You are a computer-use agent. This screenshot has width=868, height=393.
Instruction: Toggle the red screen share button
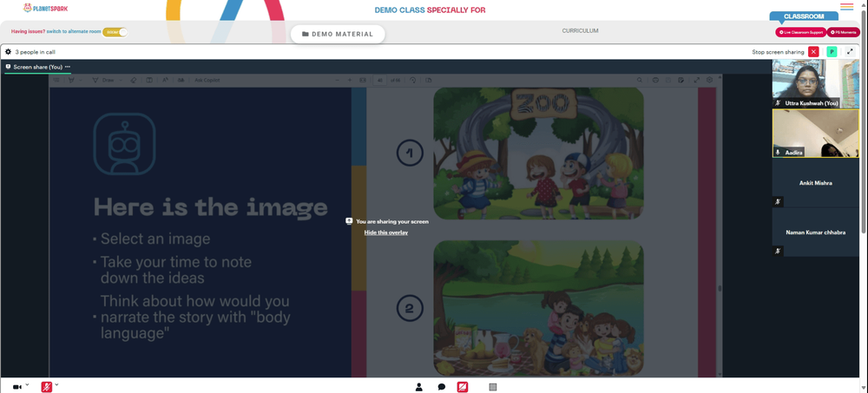point(463,387)
